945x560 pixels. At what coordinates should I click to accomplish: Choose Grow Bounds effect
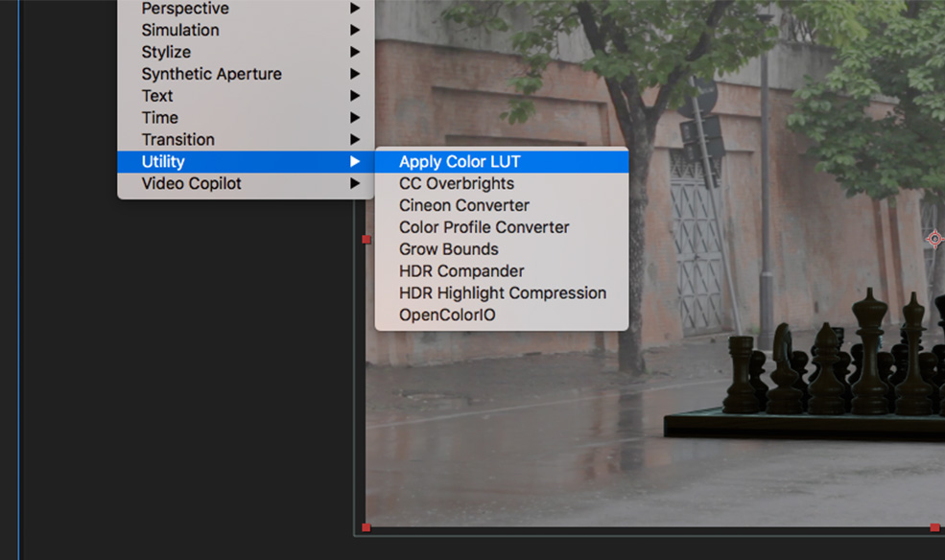502,249
